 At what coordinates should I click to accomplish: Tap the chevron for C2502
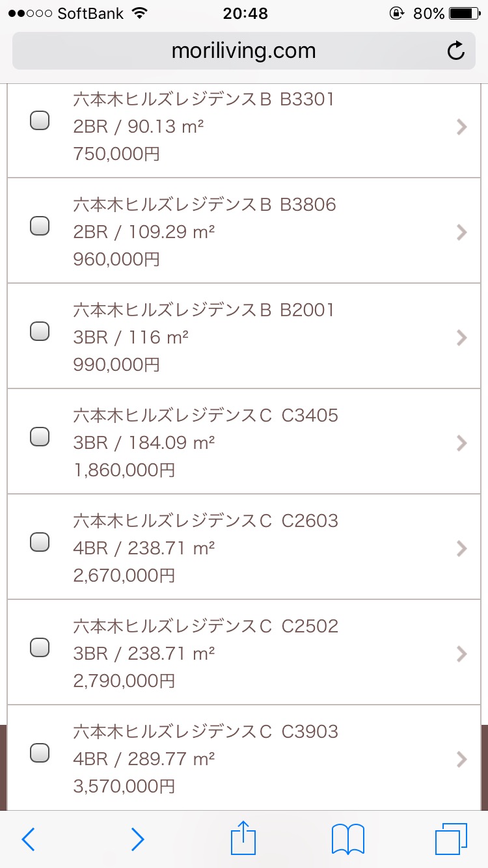point(462,654)
